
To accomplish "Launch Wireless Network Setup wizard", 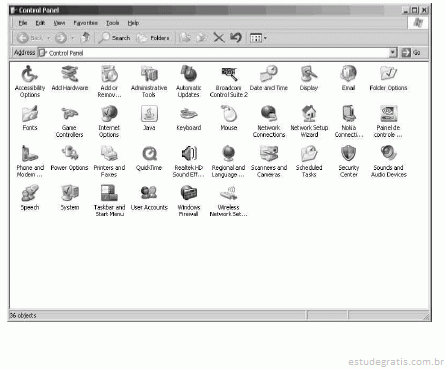I will coord(229,201).
